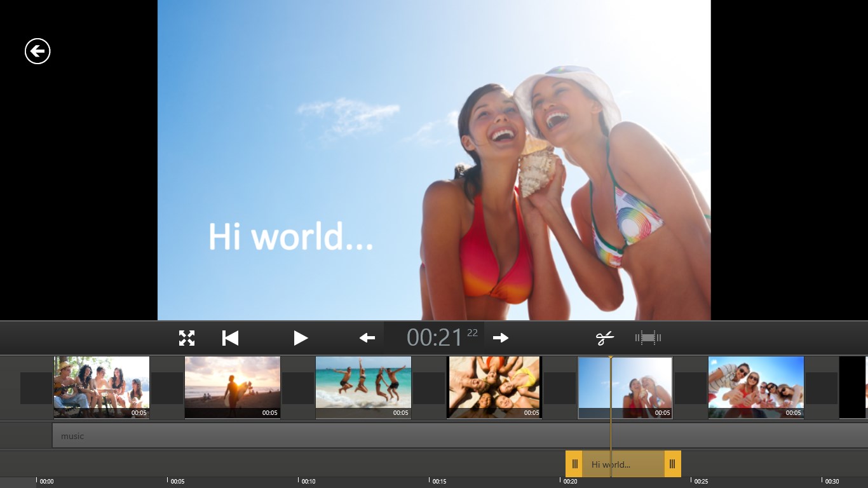The image size is (868, 488).
Task: Open the transition slot between seashell and sunglasses clips
Action: (691, 388)
